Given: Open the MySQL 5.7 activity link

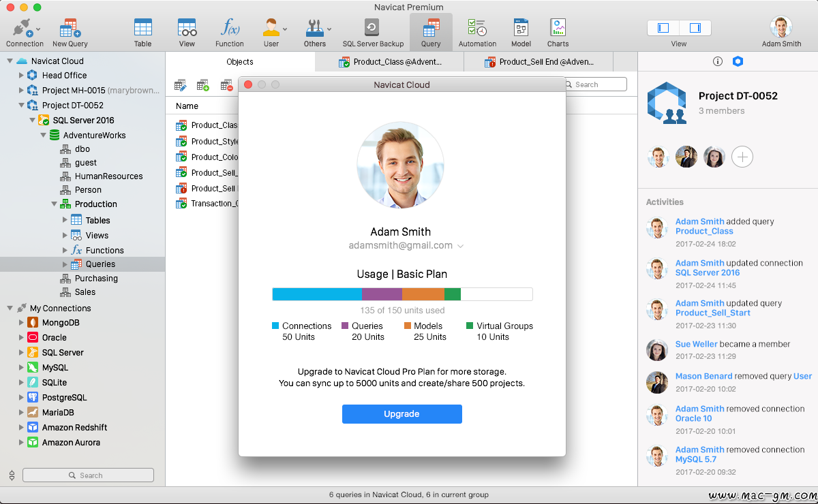Looking at the screenshot, I should click(x=695, y=460).
